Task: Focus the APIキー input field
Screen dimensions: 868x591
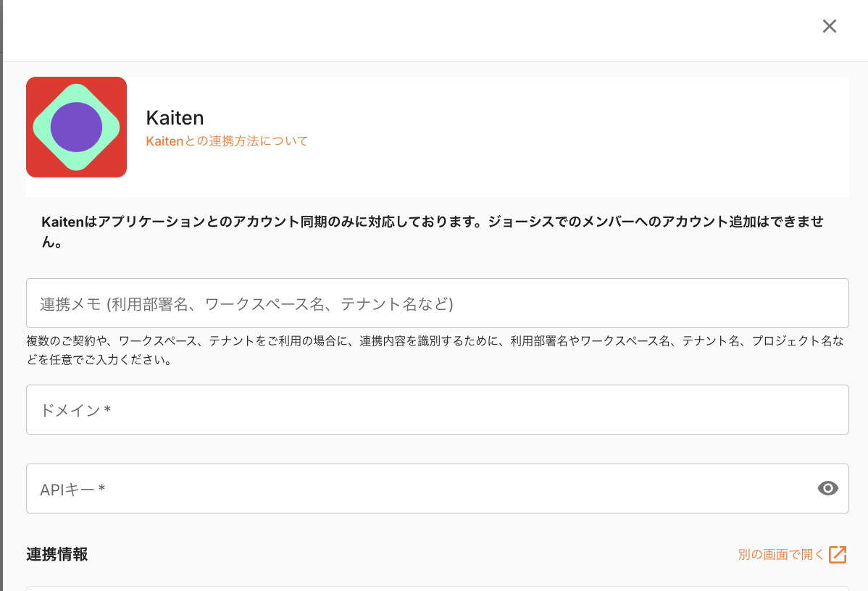Action: point(420,489)
